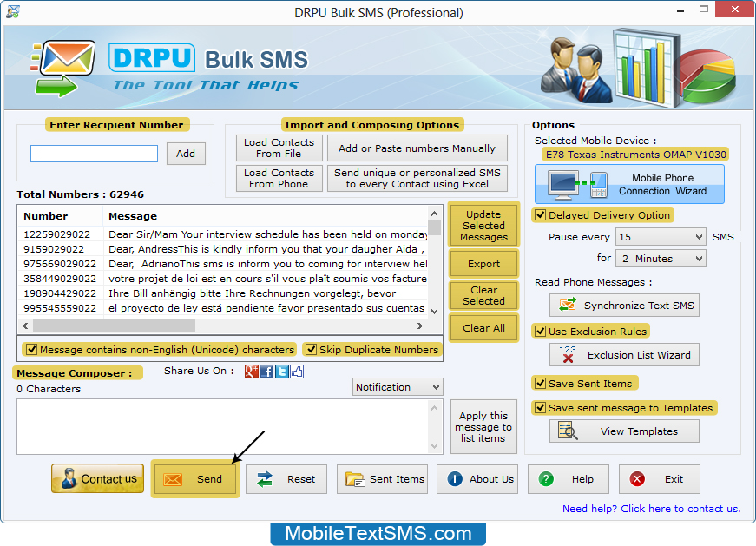
Task: Open the 2 Minutes duration dropdown
Action: coord(661,259)
